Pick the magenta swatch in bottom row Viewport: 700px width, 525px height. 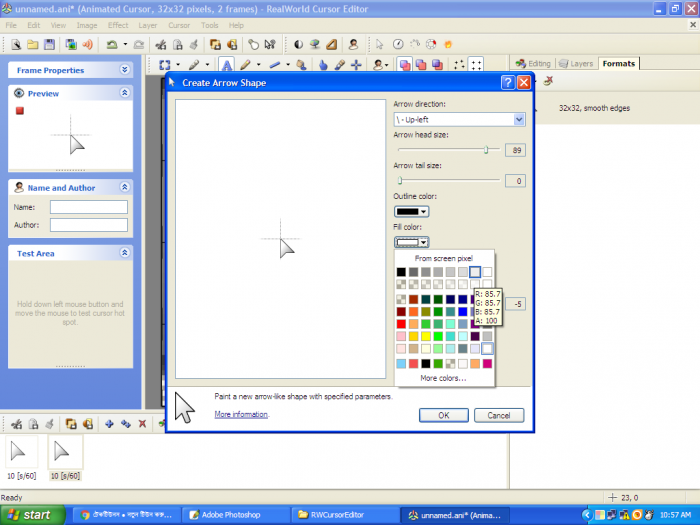click(x=487, y=364)
